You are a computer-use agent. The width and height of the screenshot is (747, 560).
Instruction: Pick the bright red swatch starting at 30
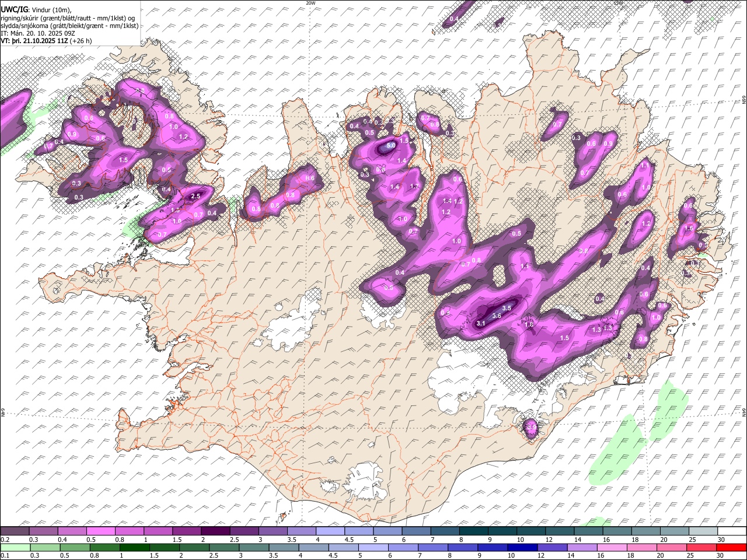tap(731, 547)
